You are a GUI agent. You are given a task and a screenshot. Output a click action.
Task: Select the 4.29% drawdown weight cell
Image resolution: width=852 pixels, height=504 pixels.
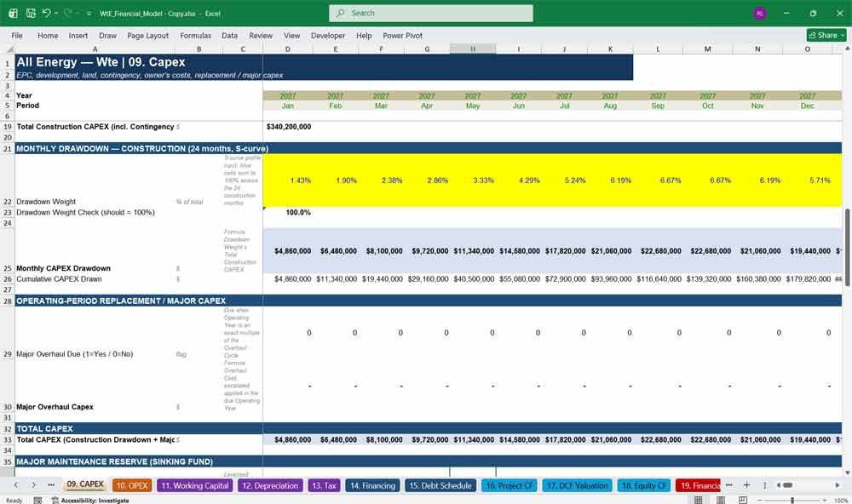[x=518, y=180]
